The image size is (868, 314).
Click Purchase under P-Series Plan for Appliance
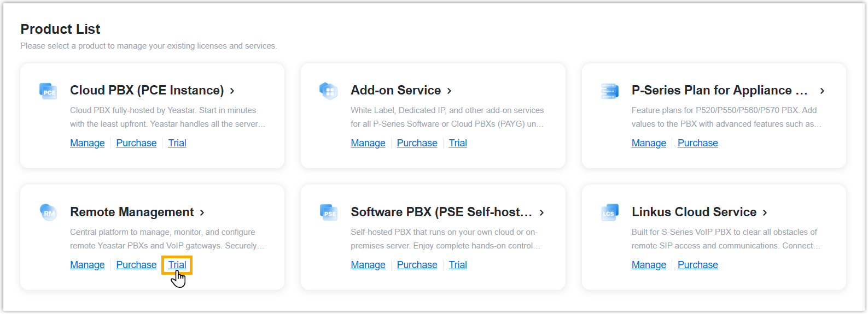pyautogui.click(x=697, y=143)
